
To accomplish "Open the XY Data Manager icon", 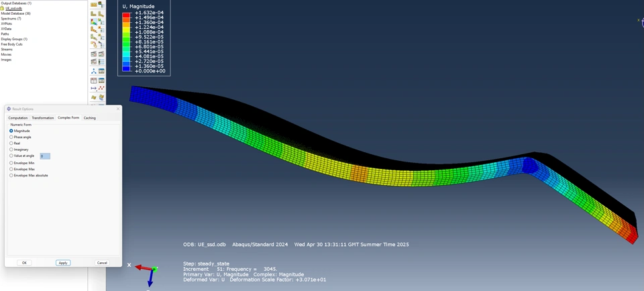I will 101,71.
